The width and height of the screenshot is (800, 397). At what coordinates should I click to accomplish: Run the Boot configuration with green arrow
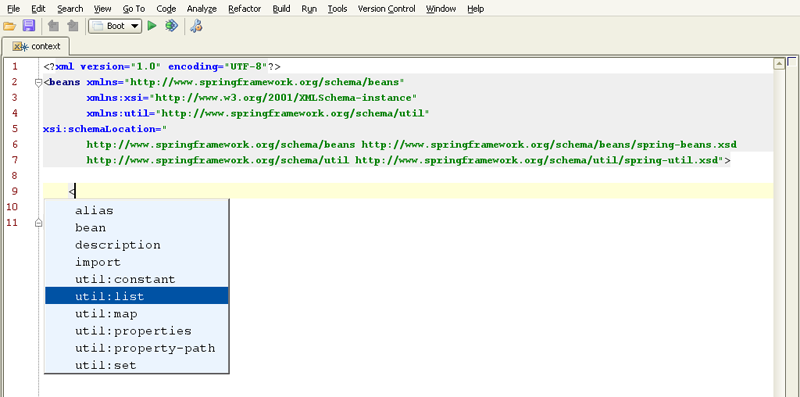click(x=152, y=26)
